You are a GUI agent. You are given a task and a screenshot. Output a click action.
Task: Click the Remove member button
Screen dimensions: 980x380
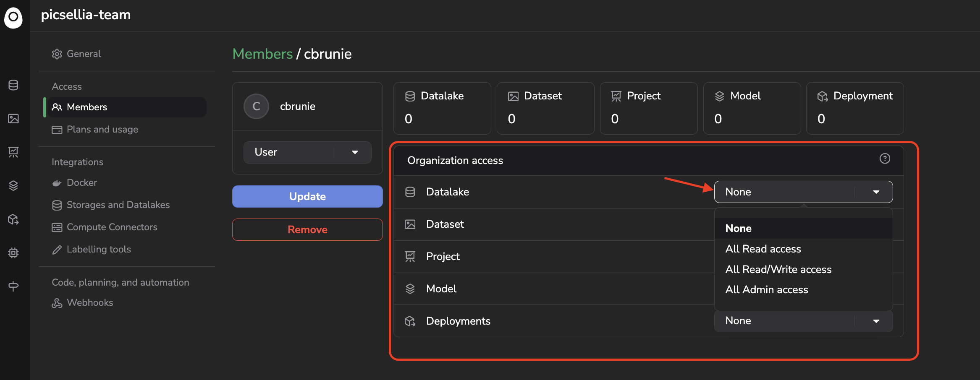307,229
